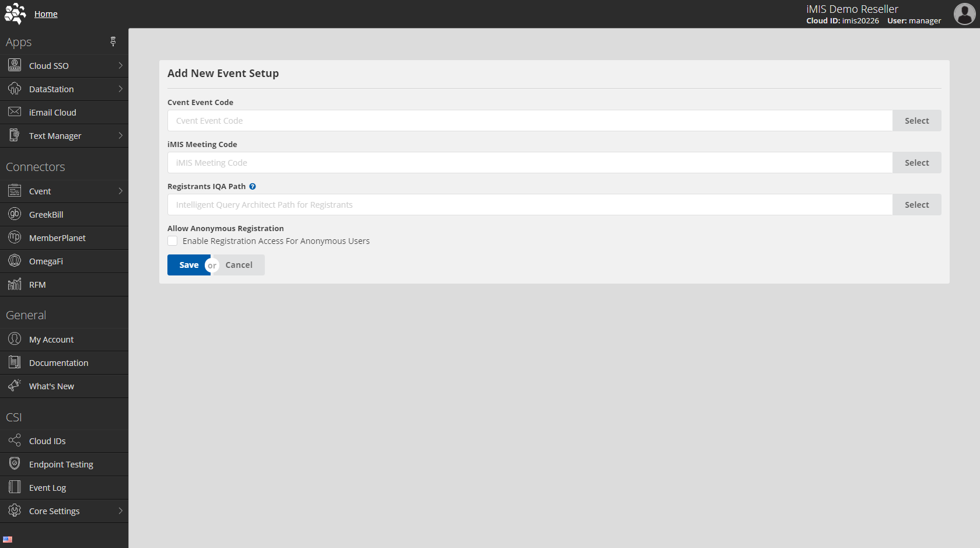Expand the Core Settings submenu
The height and width of the screenshot is (548, 980).
click(120, 511)
